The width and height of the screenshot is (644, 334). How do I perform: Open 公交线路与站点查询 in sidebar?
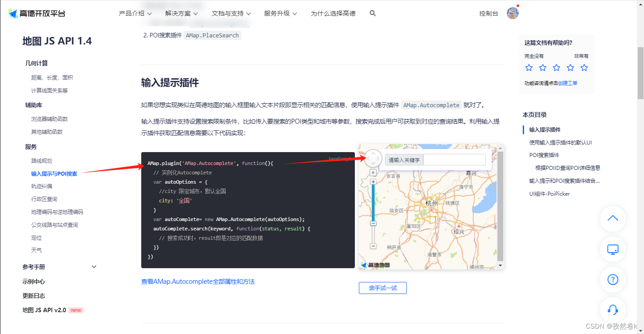click(x=54, y=225)
